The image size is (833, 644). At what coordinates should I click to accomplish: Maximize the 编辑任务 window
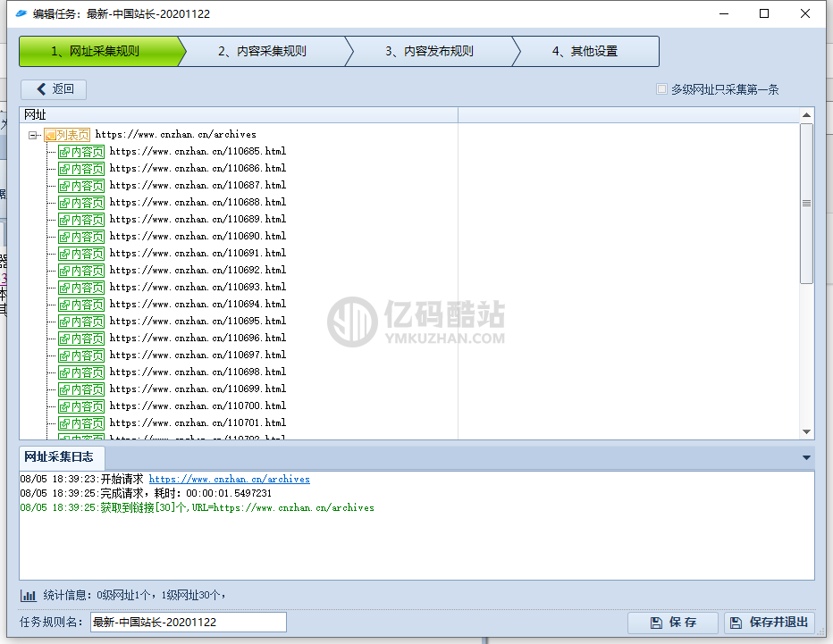(764, 13)
